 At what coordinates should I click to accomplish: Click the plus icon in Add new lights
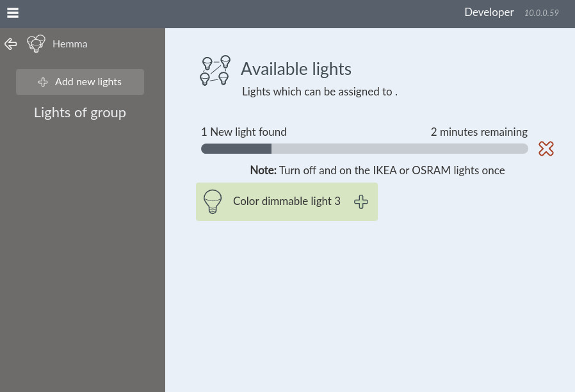click(43, 82)
